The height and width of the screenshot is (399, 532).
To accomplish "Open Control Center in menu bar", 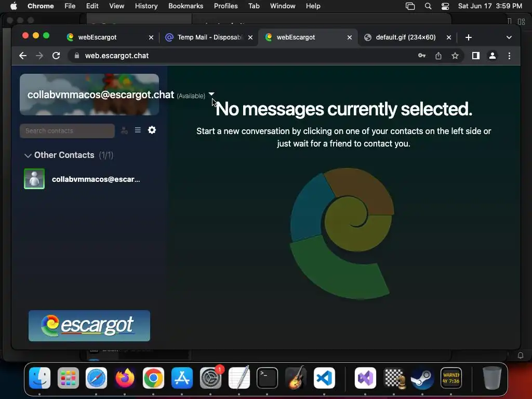I will (445, 6).
